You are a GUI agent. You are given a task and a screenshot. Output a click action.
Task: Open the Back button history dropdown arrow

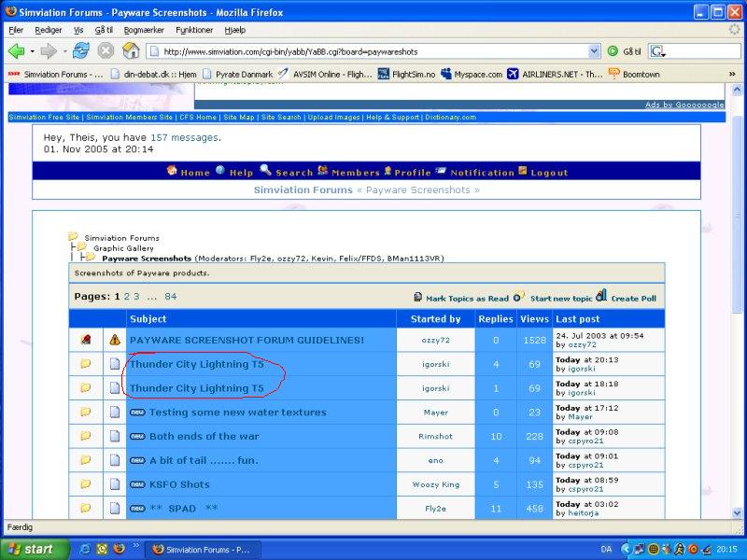click(x=32, y=51)
